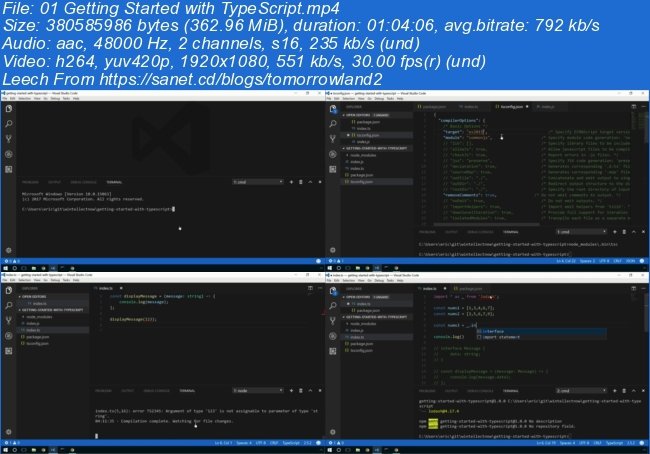Click the CRLF indicator in the lodash import window
Image resolution: width=650 pixels, height=454 pixels.
(x=597, y=443)
